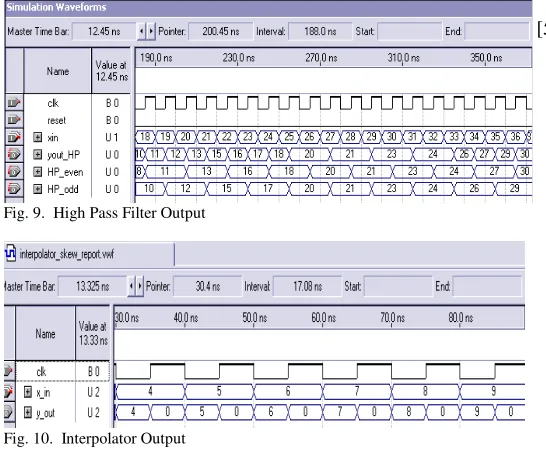Select the yout_HP signal name
The width and height of the screenshot is (546, 450).
(63, 155)
